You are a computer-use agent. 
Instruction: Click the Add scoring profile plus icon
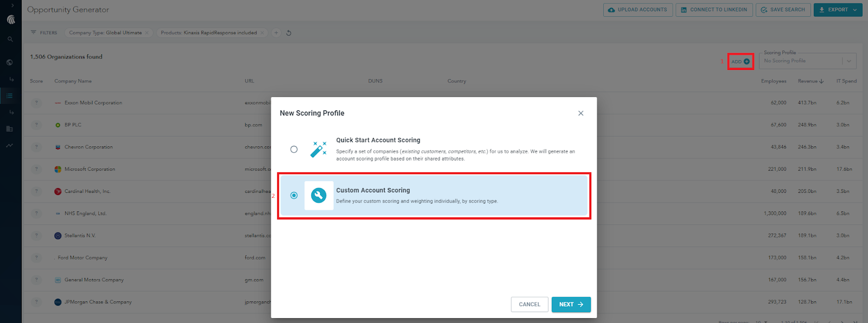(x=746, y=61)
